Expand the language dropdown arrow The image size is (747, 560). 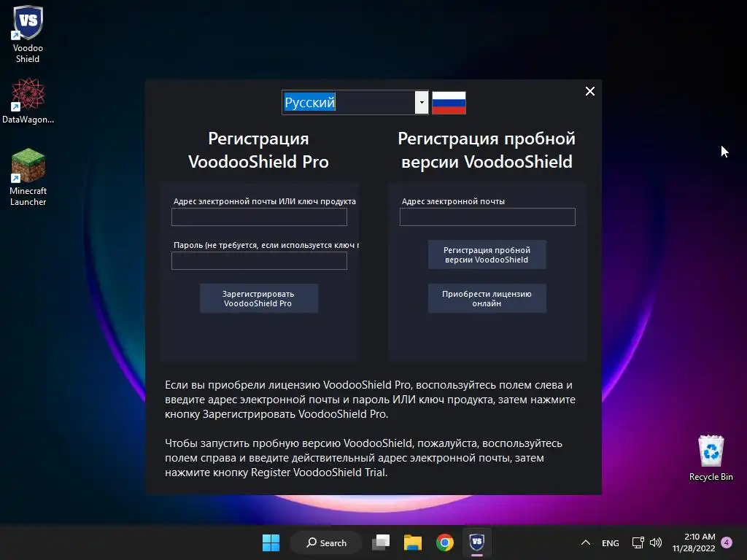coord(422,102)
